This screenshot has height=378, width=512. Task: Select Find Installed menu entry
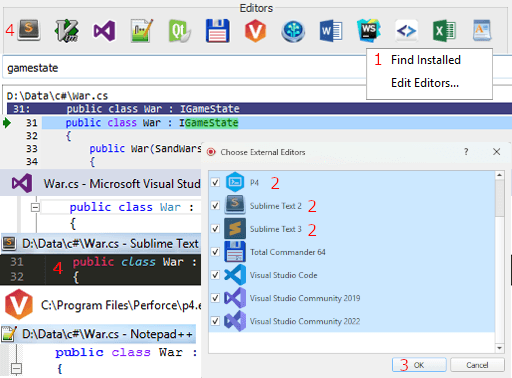point(426,60)
